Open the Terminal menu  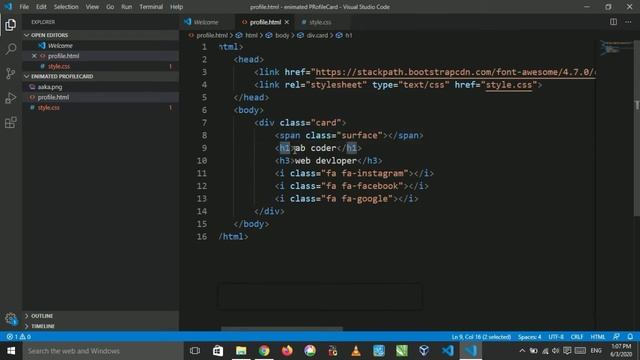151,7
